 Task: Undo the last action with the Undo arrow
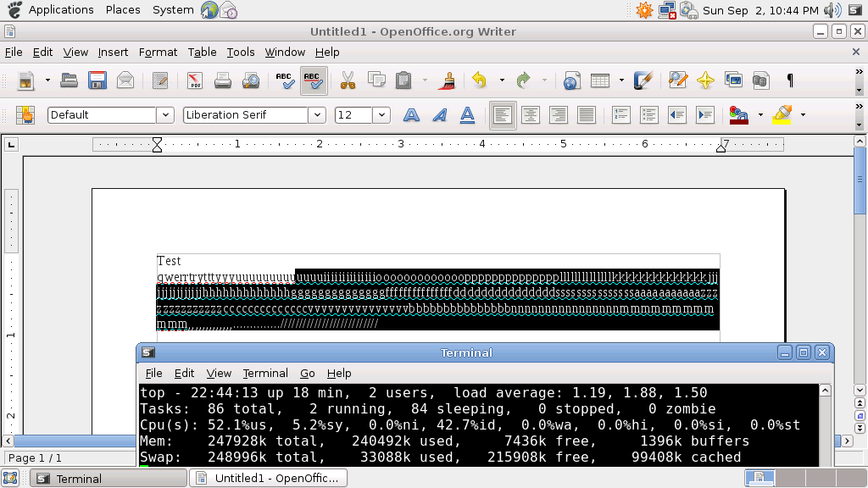click(x=480, y=80)
